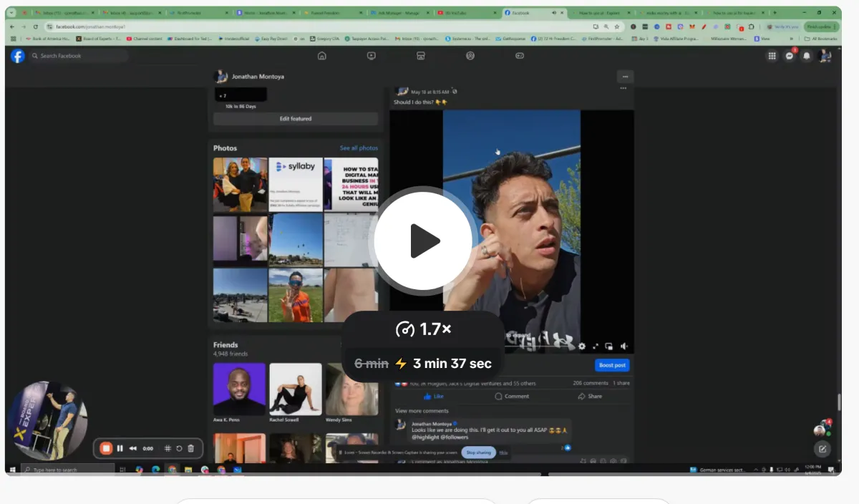
Task: Click the Search Facebook field
Action: [x=79, y=56]
